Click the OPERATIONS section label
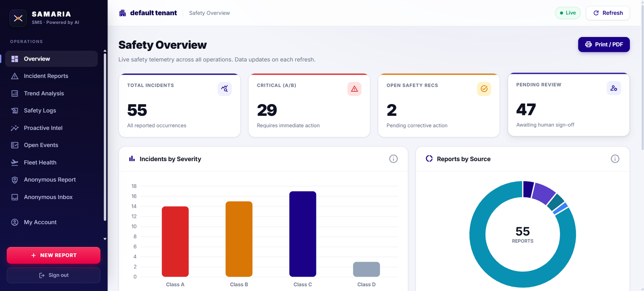Viewport: 644px width, 291px height. (x=27, y=42)
